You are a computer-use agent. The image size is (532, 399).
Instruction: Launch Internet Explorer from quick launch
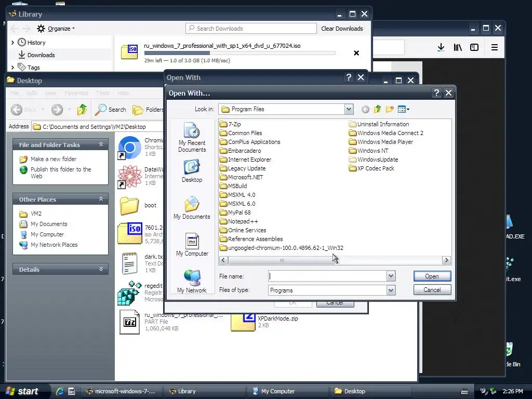[60, 391]
